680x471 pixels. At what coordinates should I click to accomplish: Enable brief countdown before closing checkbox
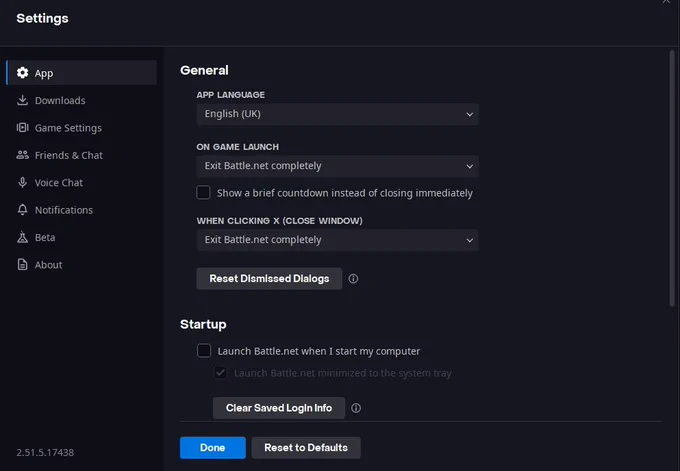[203, 193]
